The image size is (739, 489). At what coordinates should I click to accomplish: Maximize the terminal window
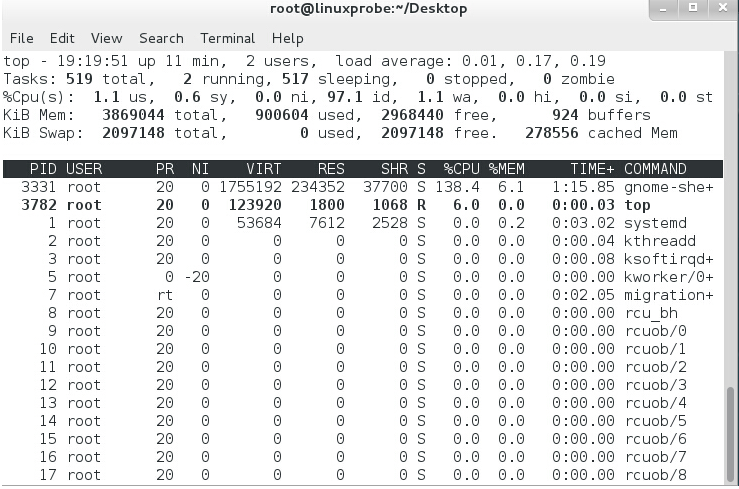[693, 8]
